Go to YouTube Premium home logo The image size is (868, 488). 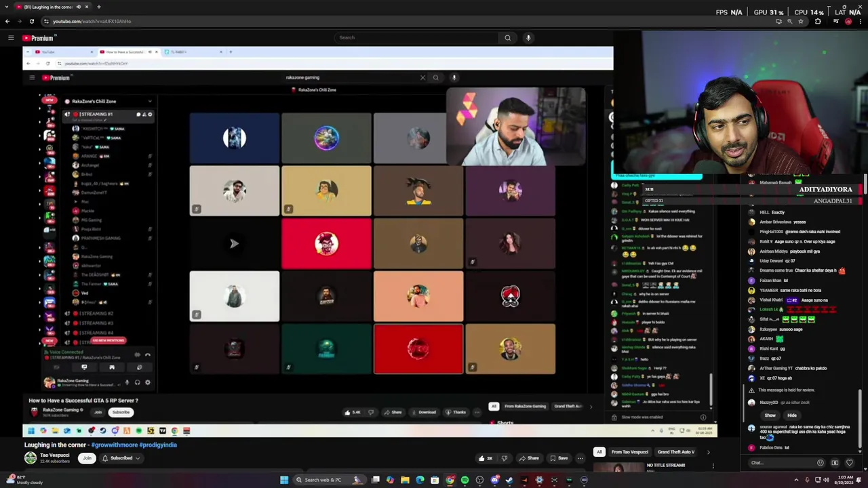37,38
